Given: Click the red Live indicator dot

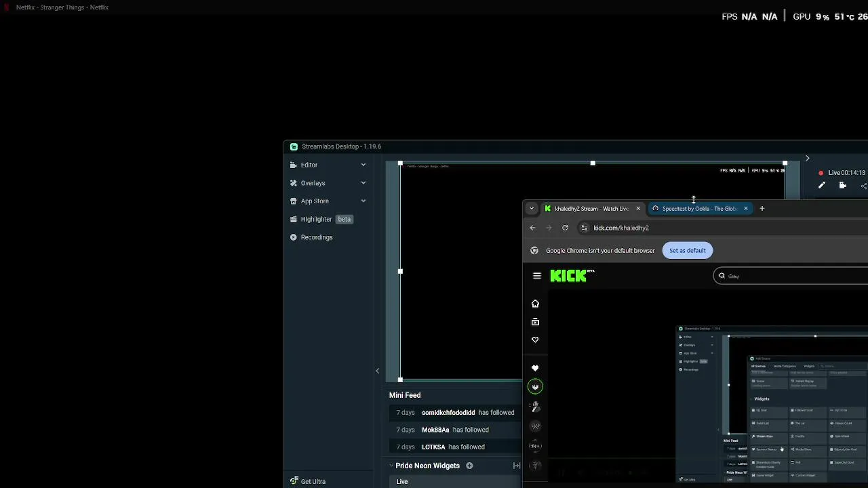Looking at the screenshot, I should (x=821, y=173).
